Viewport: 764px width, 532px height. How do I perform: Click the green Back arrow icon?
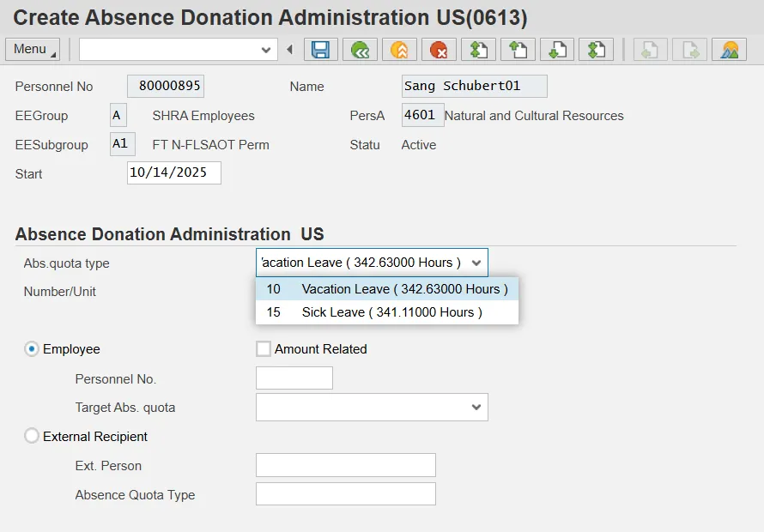tap(360, 50)
